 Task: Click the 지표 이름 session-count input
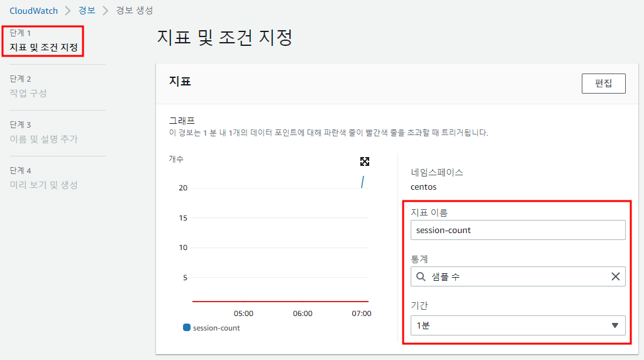[x=518, y=231]
